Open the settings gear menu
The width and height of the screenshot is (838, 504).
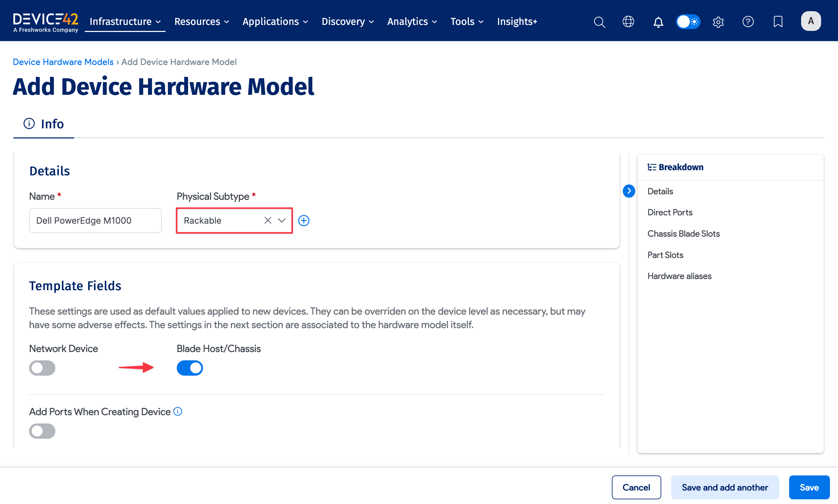[718, 21]
